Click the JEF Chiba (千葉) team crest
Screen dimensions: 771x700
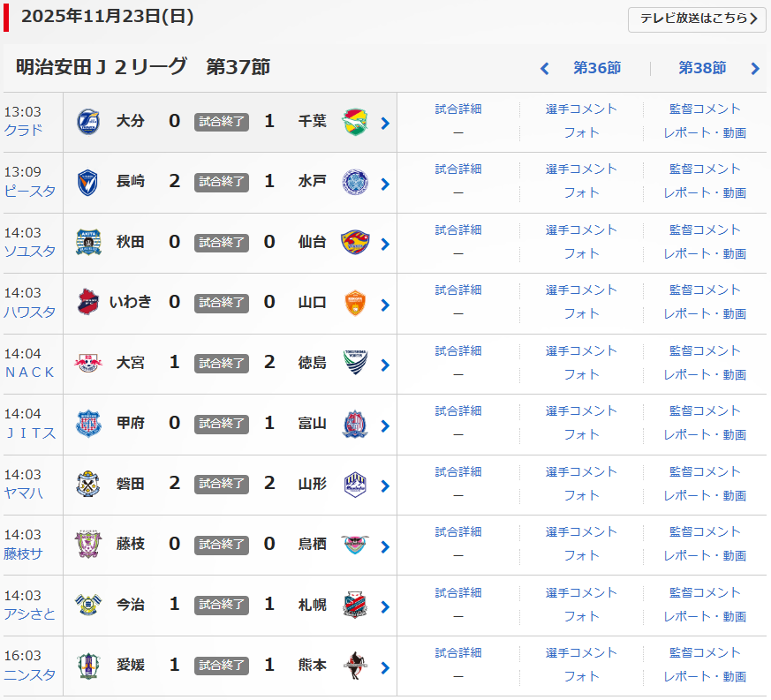[355, 121]
